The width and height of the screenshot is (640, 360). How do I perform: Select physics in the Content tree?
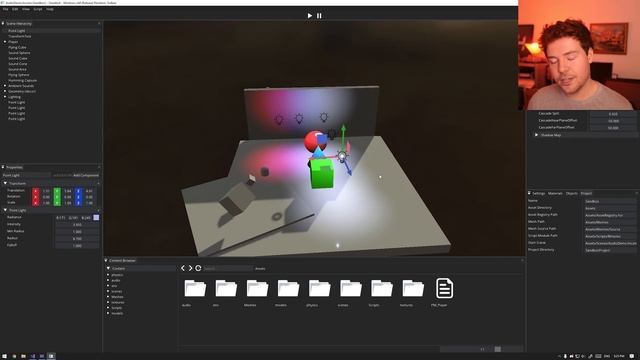point(117,275)
